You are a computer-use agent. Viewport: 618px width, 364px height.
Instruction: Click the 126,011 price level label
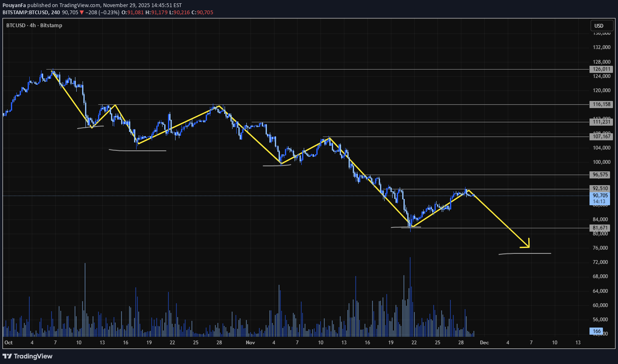coord(601,69)
